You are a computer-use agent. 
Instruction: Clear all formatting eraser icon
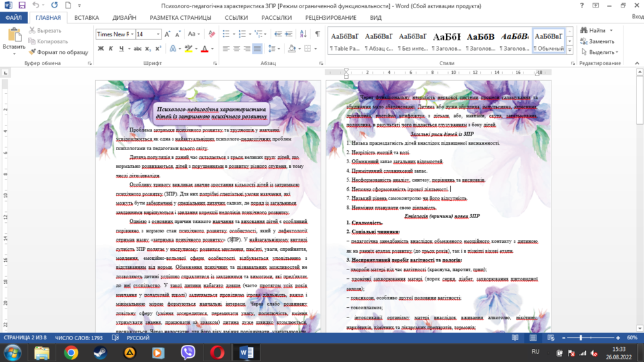(x=212, y=34)
